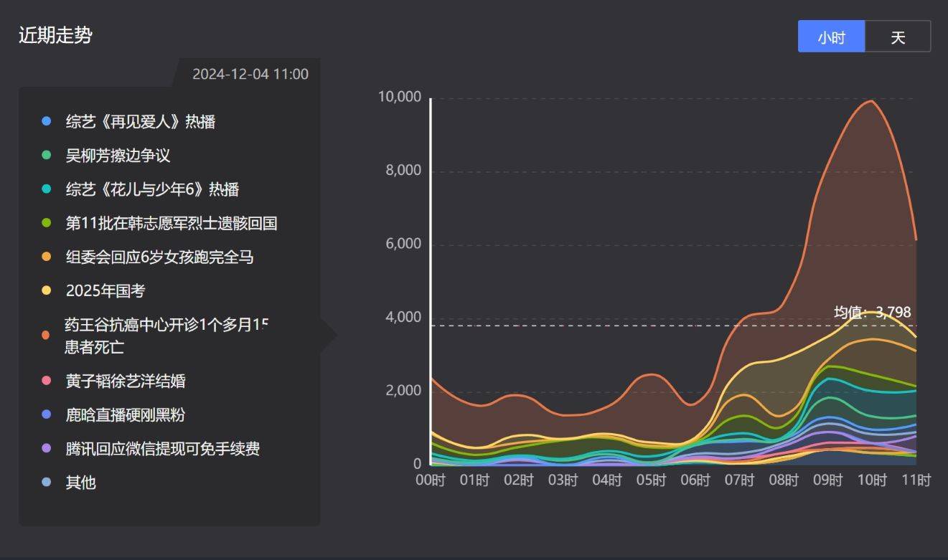Click the 10时 axis label
This screenshot has width=948, height=560.
tap(872, 480)
